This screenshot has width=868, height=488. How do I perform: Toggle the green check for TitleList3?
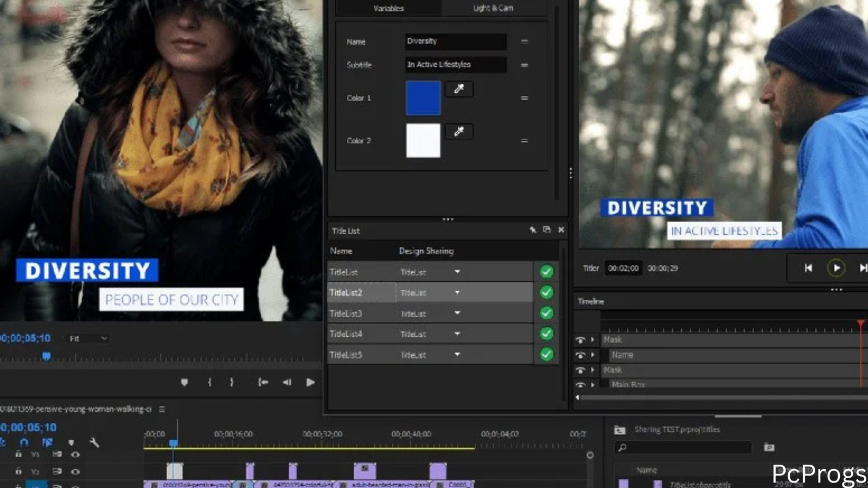tap(547, 313)
